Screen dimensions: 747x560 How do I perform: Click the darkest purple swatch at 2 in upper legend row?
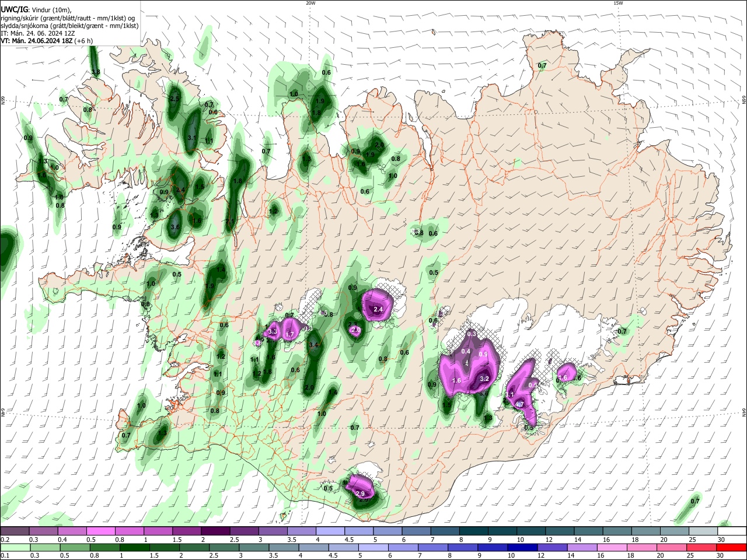tap(215, 531)
